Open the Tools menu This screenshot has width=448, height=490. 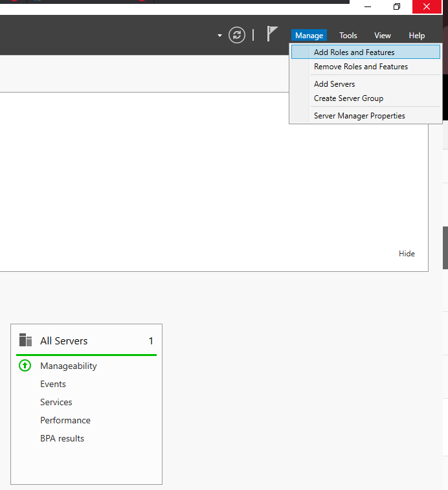[348, 36]
